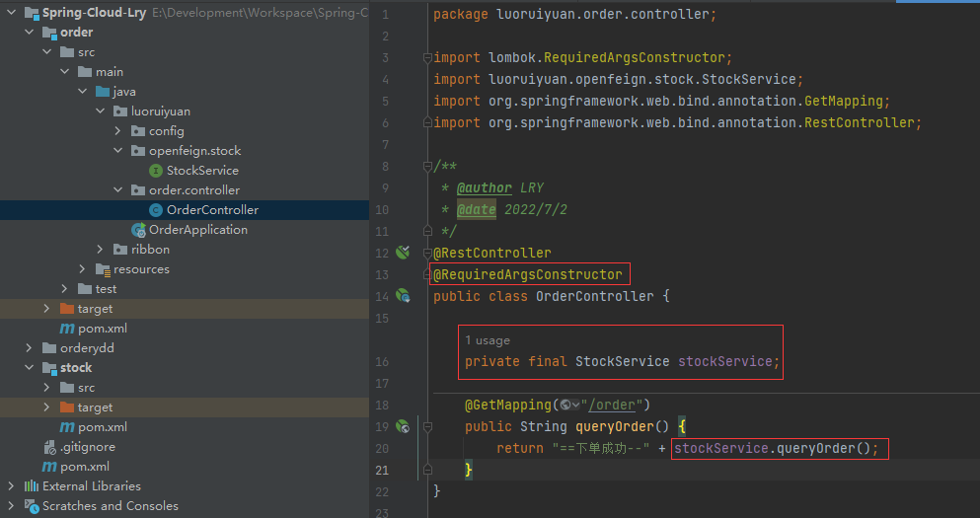Collapse the openfeign.stock package
Image resolution: width=980 pixels, height=518 pixels.
pos(118,151)
